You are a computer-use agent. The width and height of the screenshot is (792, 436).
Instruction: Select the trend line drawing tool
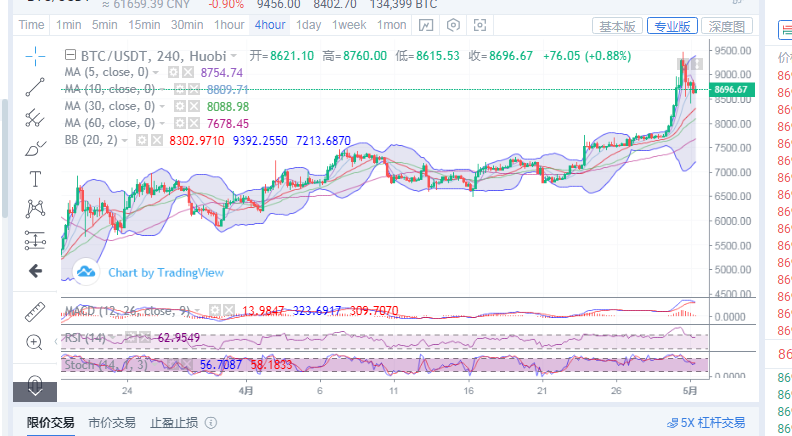point(36,86)
